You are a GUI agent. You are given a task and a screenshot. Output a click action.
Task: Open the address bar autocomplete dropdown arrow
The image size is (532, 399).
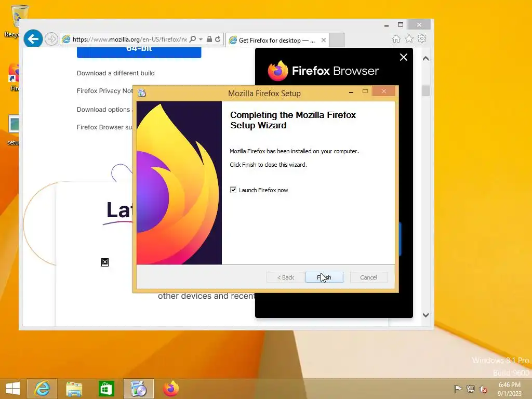(x=201, y=39)
